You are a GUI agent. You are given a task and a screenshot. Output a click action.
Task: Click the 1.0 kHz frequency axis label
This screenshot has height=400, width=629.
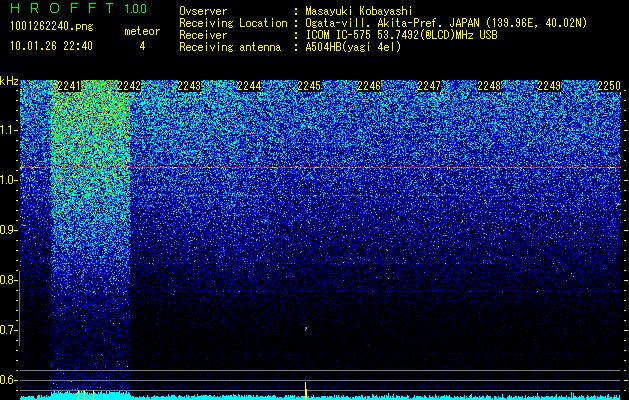coord(8,180)
